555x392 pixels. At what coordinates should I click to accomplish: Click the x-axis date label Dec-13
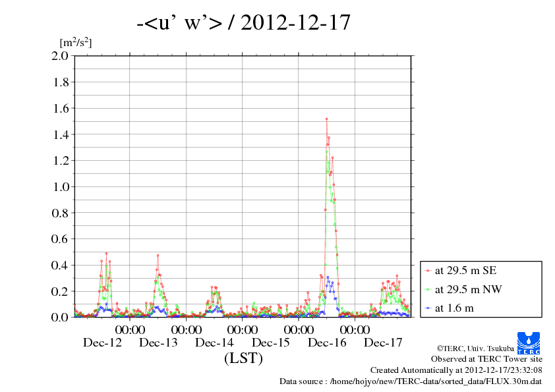pyautogui.click(x=158, y=343)
